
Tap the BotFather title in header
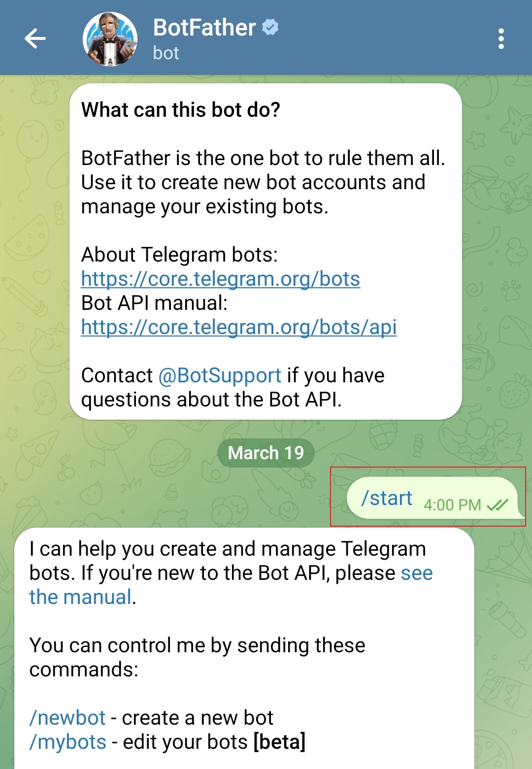204,27
